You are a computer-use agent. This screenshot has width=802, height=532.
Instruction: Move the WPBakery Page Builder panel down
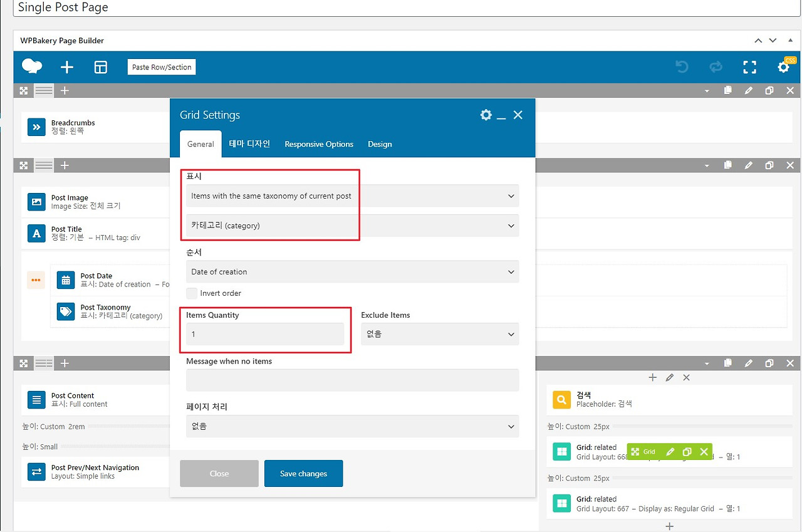pos(773,41)
